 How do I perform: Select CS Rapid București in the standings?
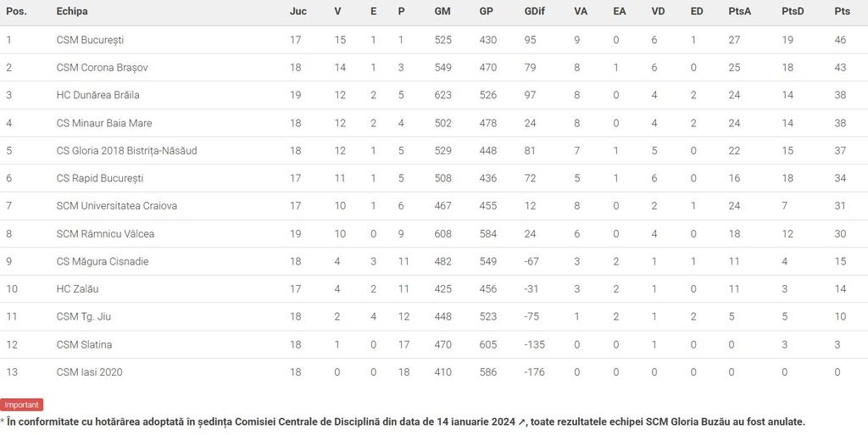[100, 178]
